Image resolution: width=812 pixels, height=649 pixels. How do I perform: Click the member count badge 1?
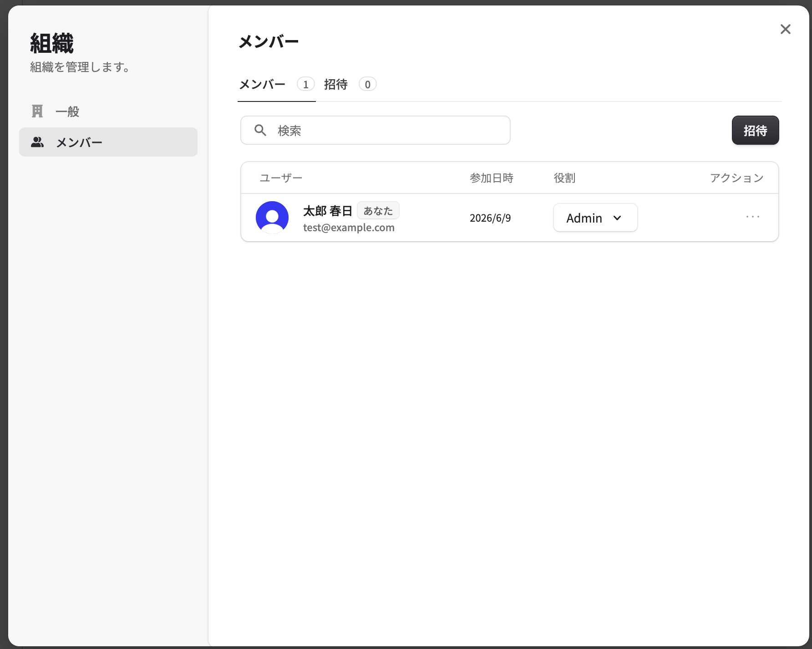[x=306, y=84]
